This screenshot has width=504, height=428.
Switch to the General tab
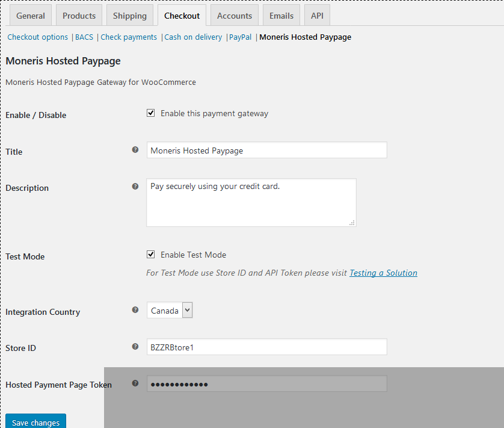click(31, 16)
